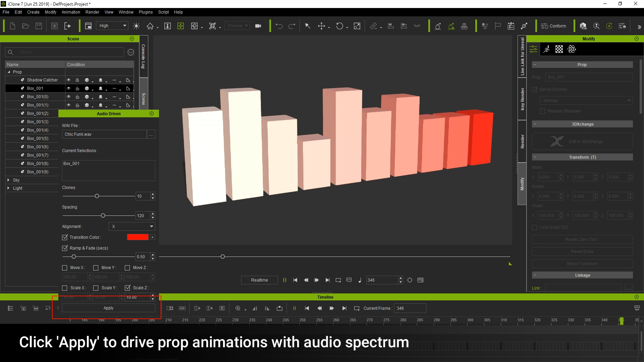The height and width of the screenshot is (362, 644).
Task: Collapse the Transform (T) section
Action: (535, 157)
